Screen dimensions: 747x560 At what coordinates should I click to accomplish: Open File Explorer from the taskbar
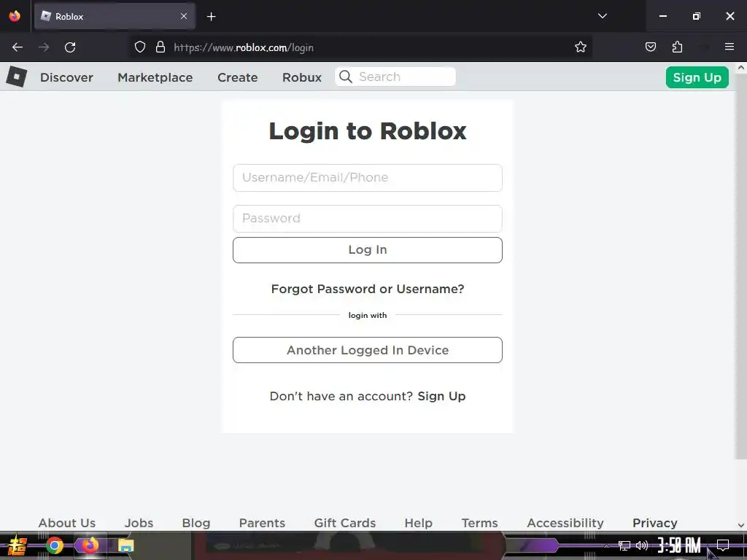tap(125, 545)
